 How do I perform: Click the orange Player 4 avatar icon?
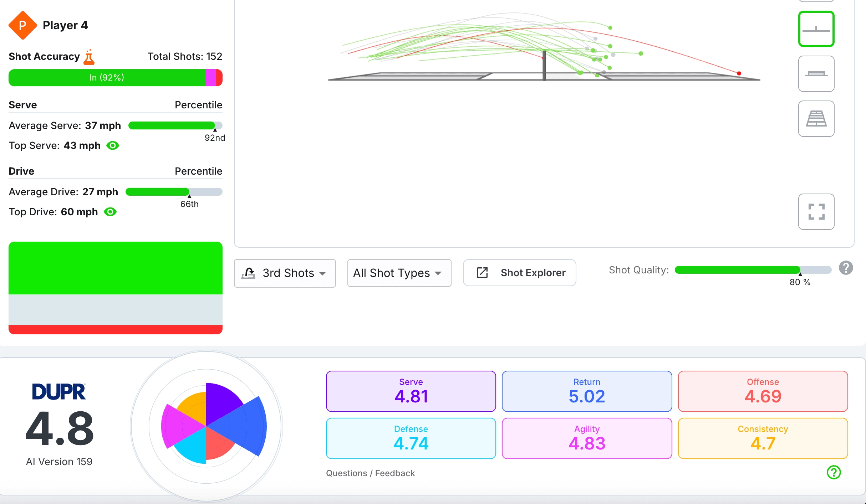point(22,25)
